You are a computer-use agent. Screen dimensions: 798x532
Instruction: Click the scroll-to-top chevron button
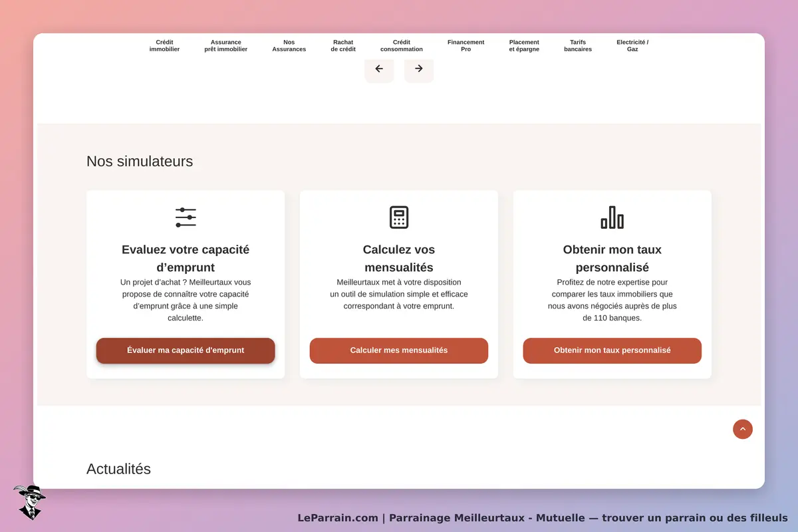pyautogui.click(x=743, y=429)
